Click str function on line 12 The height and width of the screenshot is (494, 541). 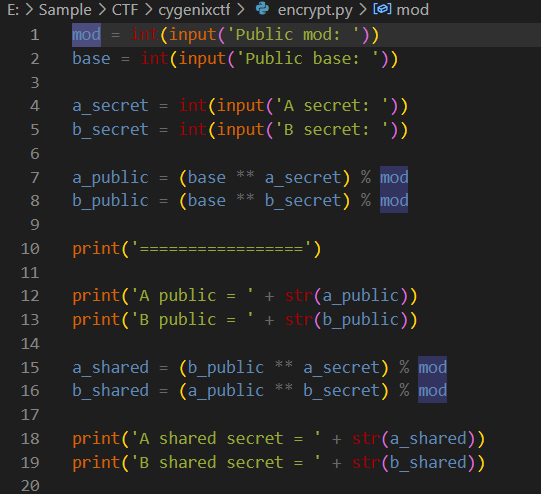tap(299, 296)
